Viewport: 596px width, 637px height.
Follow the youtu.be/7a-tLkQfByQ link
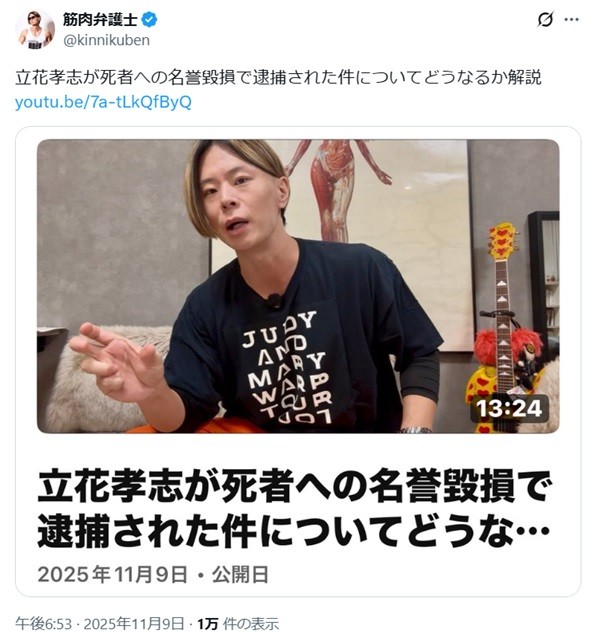click(x=103, y=102)
